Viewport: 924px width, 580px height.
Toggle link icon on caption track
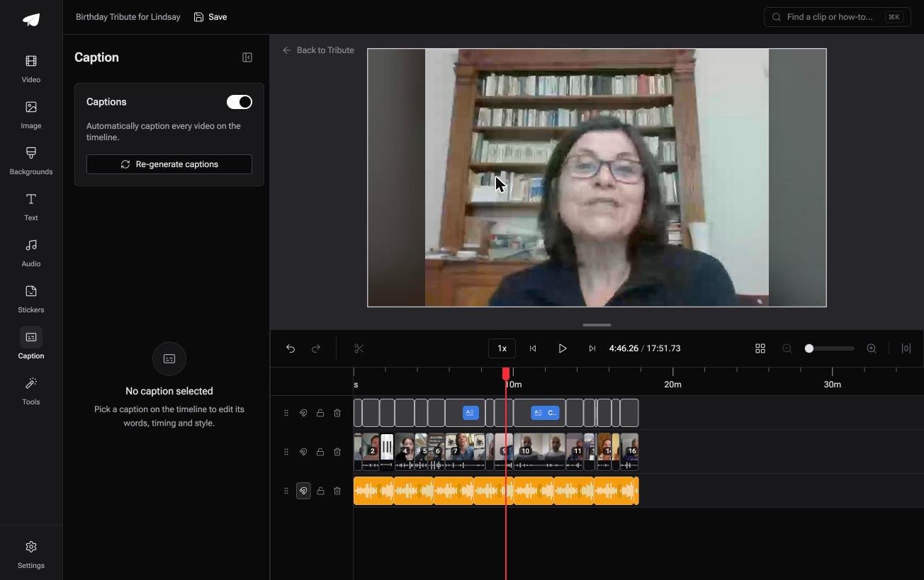(x=303, y=413)
